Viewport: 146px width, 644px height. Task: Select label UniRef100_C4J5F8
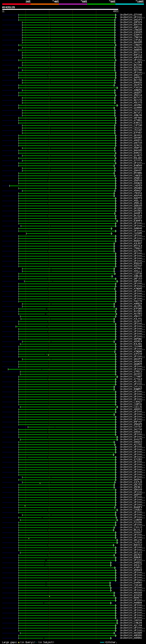[131, 63]
